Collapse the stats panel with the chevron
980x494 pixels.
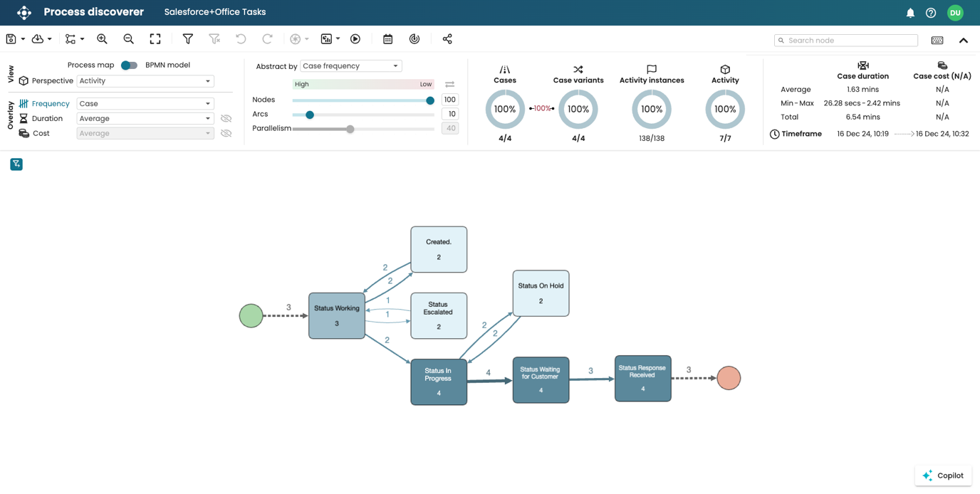point(964,41)
